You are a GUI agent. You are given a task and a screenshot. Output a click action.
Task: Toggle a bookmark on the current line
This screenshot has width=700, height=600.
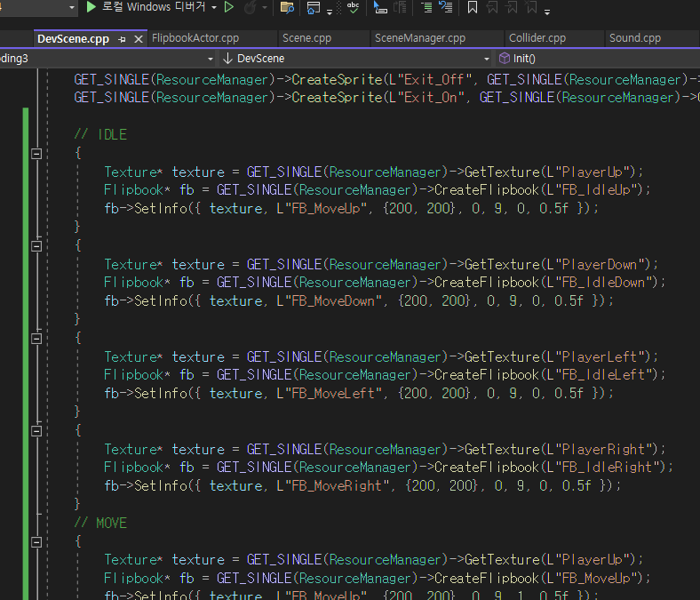point(472,7)
